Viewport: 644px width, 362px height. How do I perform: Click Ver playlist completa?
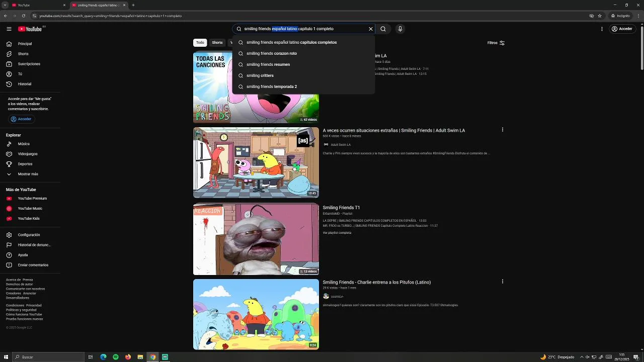[337, 233]
